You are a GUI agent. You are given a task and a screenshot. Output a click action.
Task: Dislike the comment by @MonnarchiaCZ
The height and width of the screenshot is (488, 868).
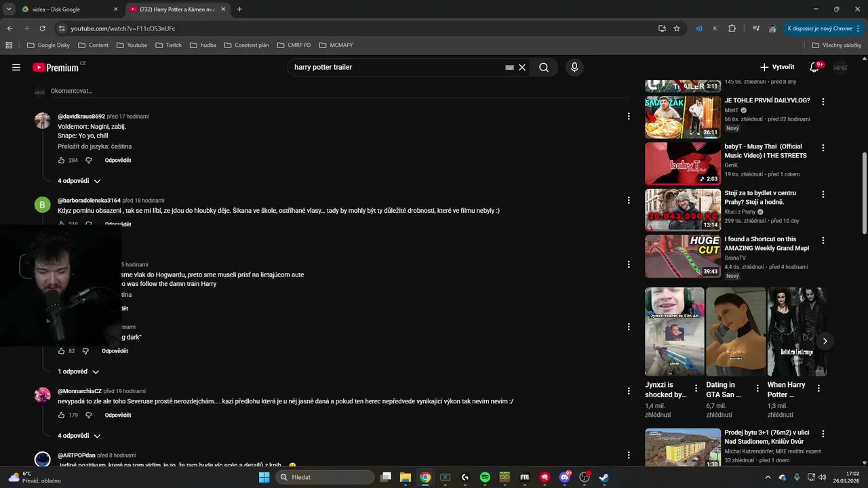88,415
